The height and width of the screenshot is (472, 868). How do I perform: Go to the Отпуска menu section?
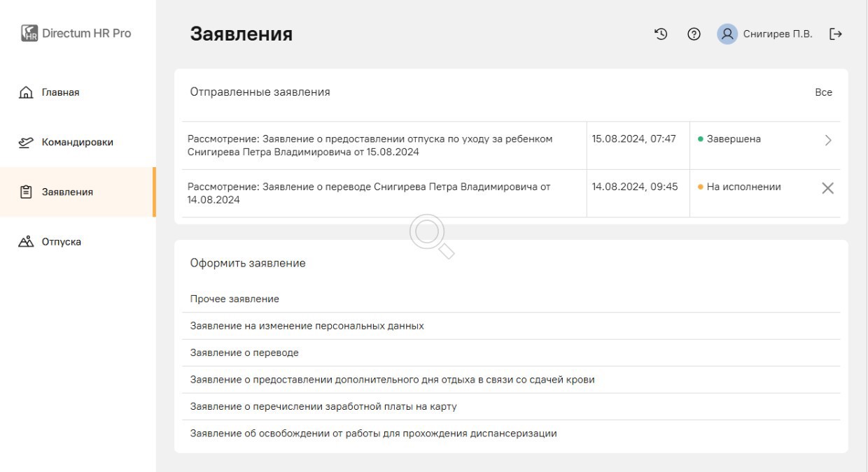click(61, 242)
